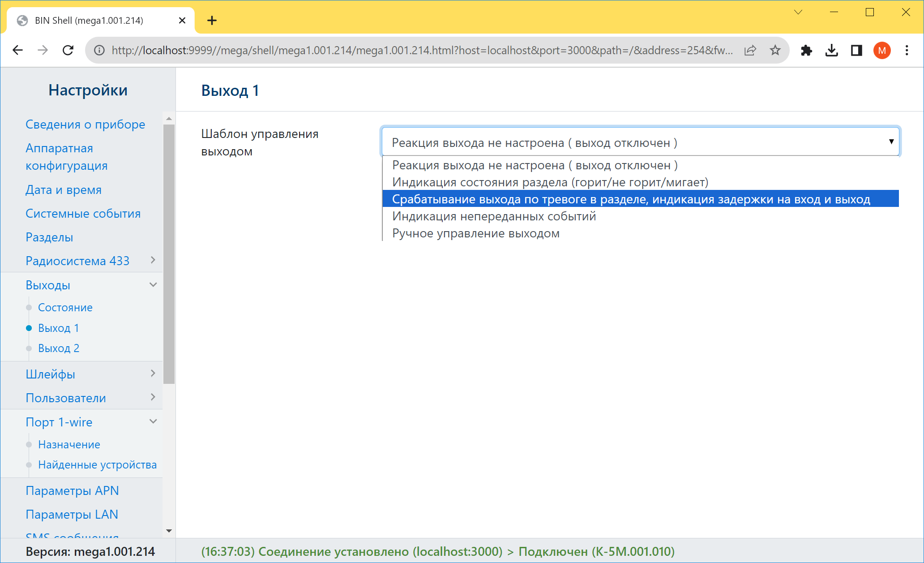
Task: Bookmark this page with the star icon
Action: tap(775, 50)
